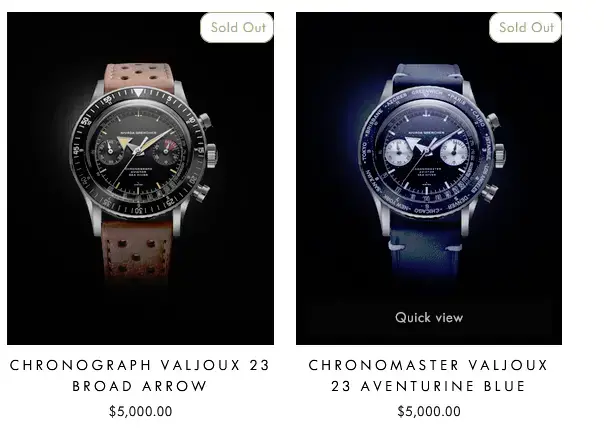Click the lower blue leather strap with white stitches

[x=425, y=252]
